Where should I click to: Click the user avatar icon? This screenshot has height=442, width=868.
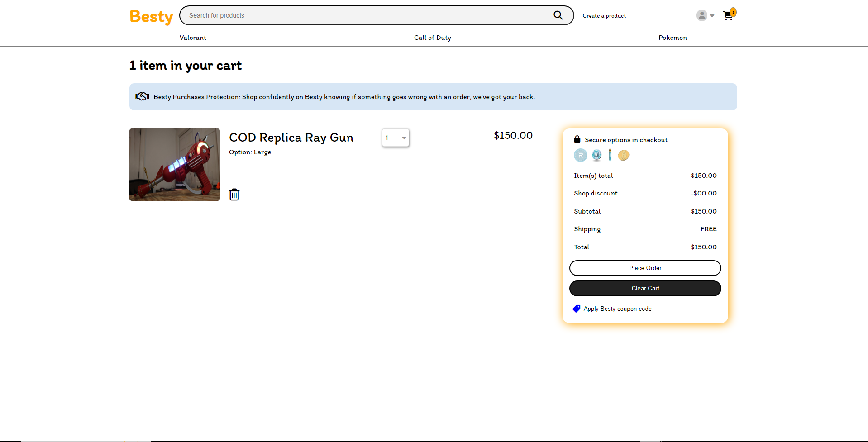(x=701, y=15)
